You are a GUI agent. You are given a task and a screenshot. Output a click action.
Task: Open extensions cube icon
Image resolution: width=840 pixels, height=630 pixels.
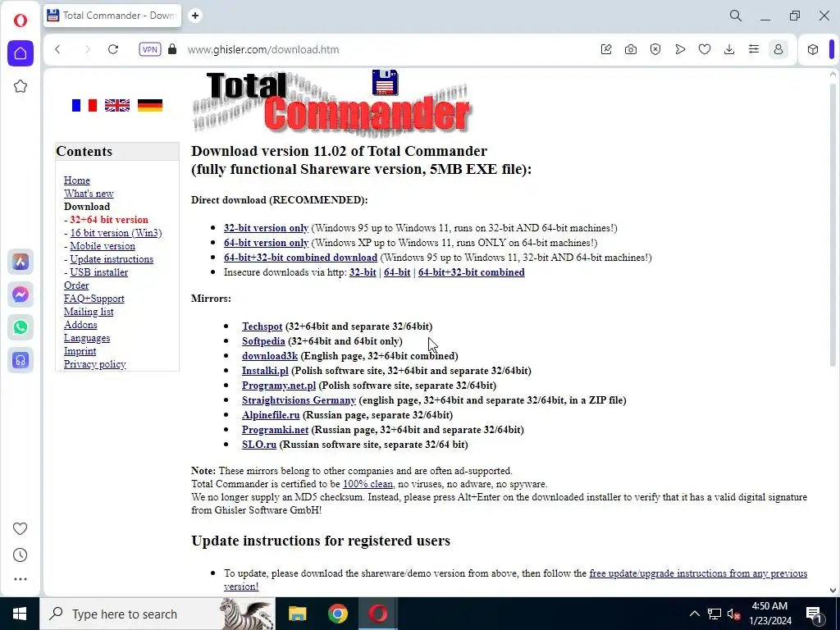click(813, 49)
